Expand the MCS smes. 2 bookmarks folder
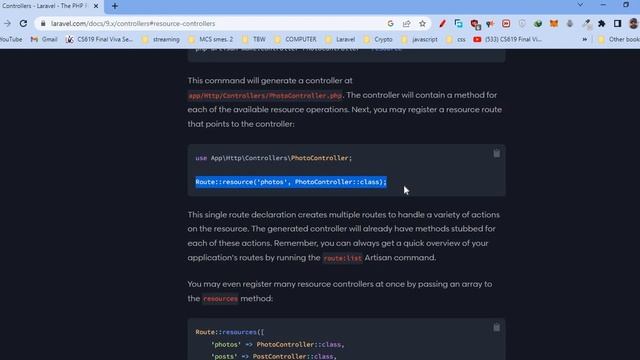This screenshot has height=360, width=640. 211,39
